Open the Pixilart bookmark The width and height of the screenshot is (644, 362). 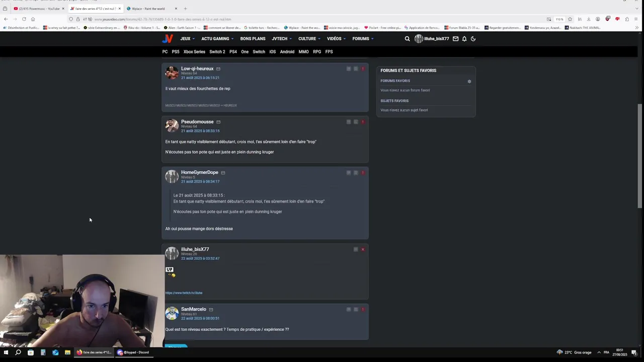(382, 28)
